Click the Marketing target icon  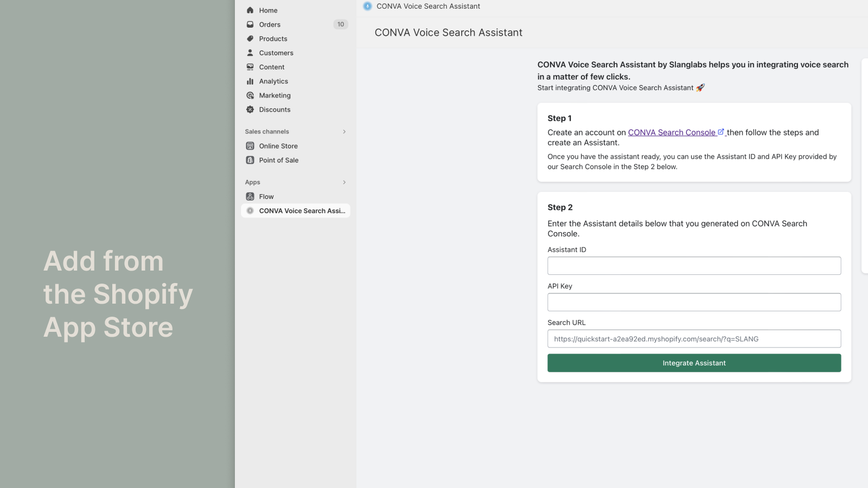point(250,95)
